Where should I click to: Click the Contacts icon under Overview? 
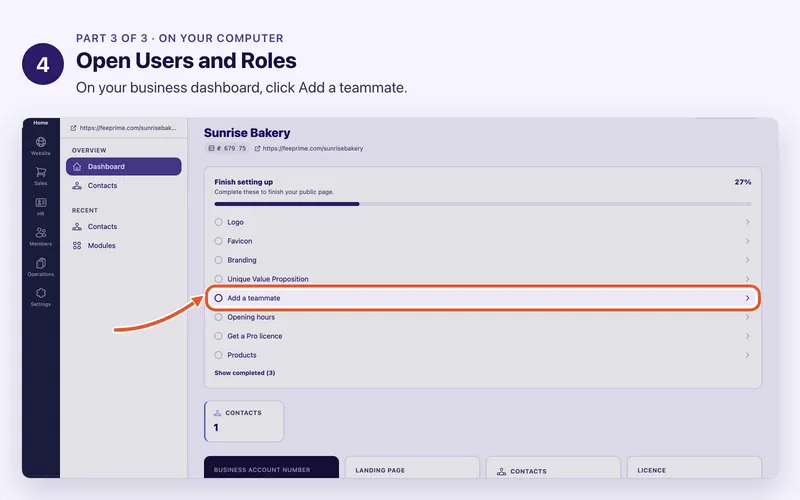77,186
